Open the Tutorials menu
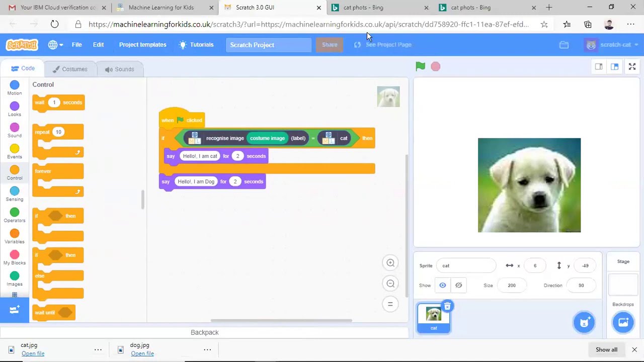This screenshot has width=644, height=362. (196, 45)
